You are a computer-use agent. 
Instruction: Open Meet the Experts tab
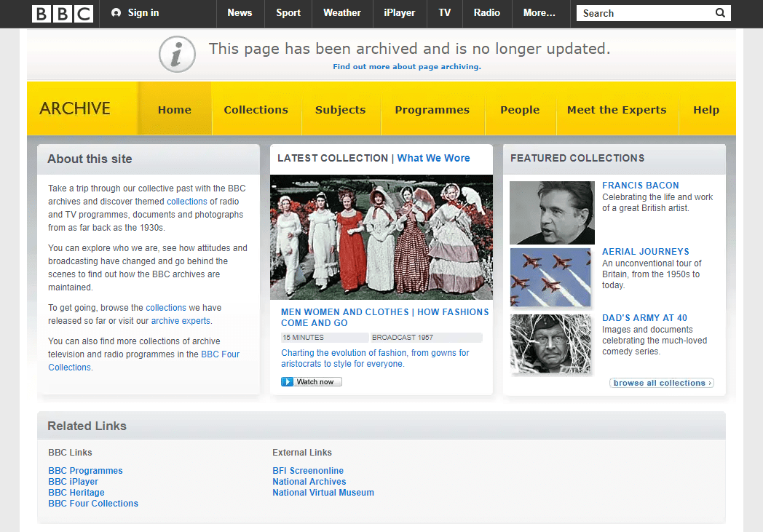click(x=617, y=110)
